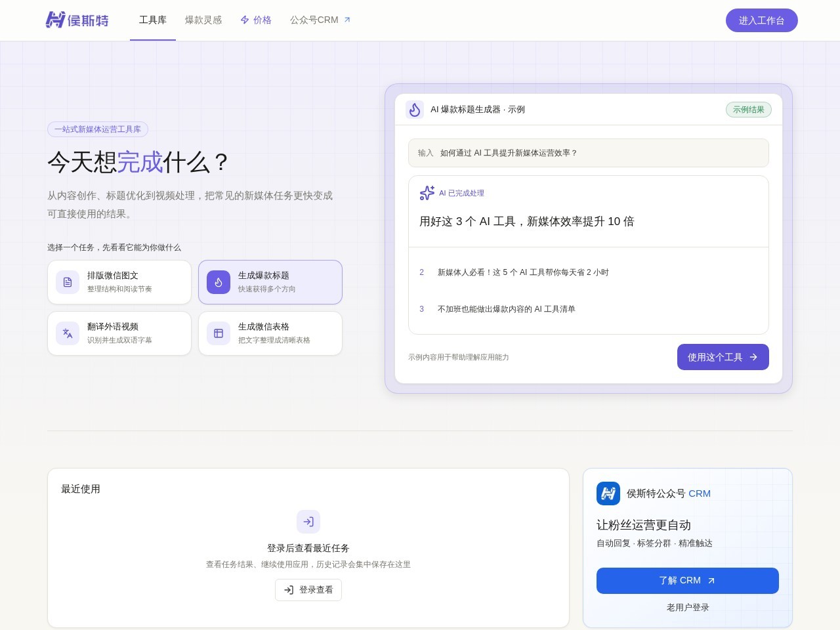
Task: Click 登录查看 button
Action: (x=308, y=590)
